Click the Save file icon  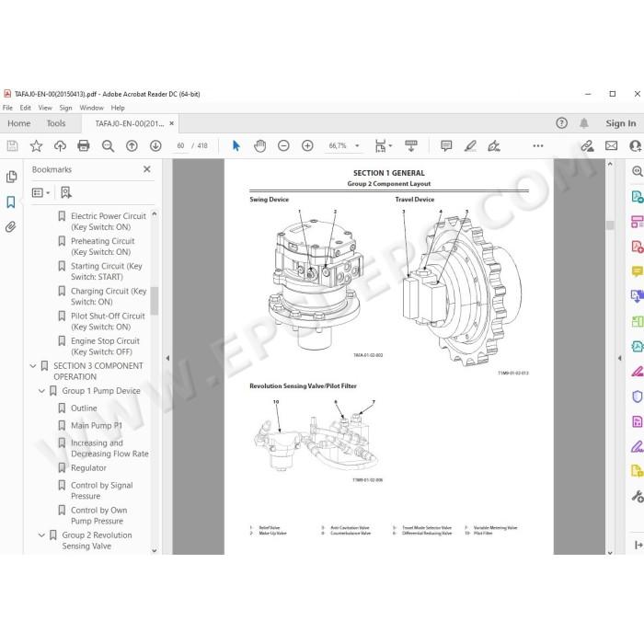point(12,145)
